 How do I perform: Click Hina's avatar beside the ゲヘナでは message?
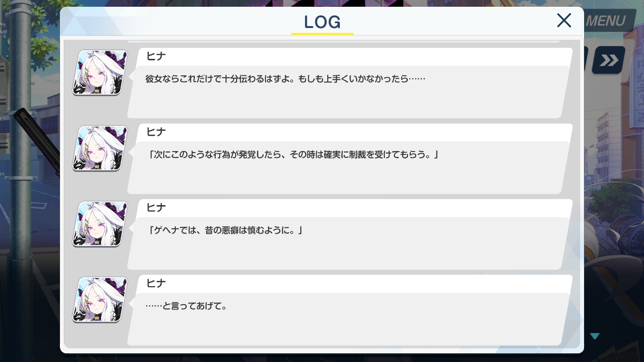click(100, 224)
